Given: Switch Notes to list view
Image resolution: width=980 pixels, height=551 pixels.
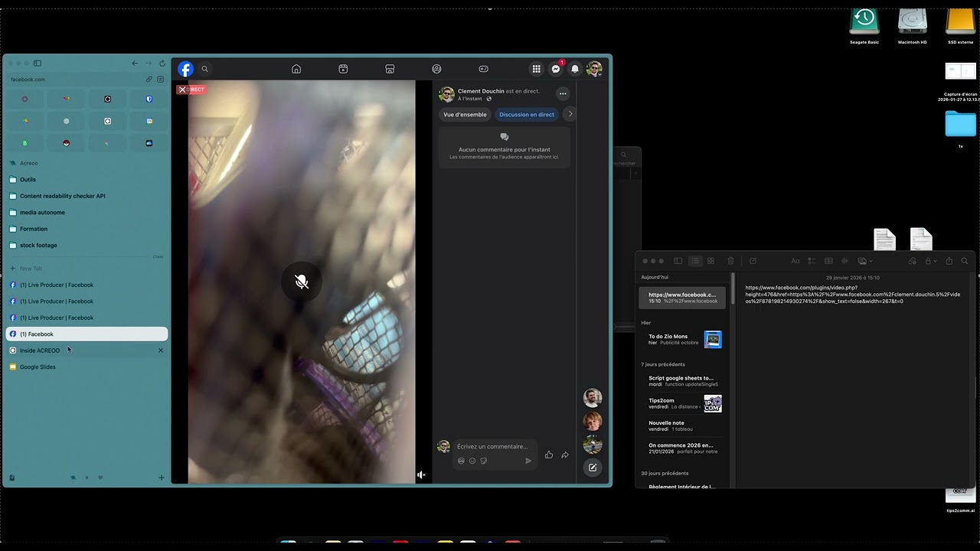Looking at the screenshot, I should (695, 261).
